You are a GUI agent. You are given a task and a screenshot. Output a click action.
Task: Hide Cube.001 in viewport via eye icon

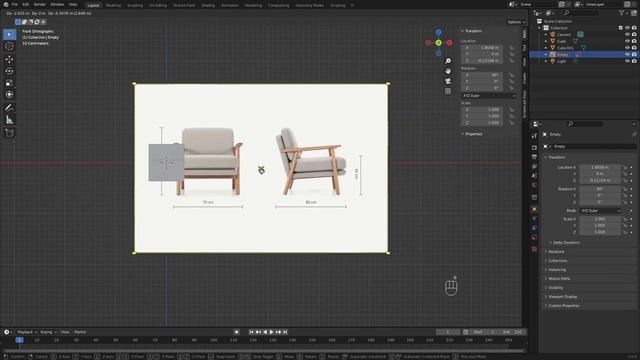tap(627, 48)
